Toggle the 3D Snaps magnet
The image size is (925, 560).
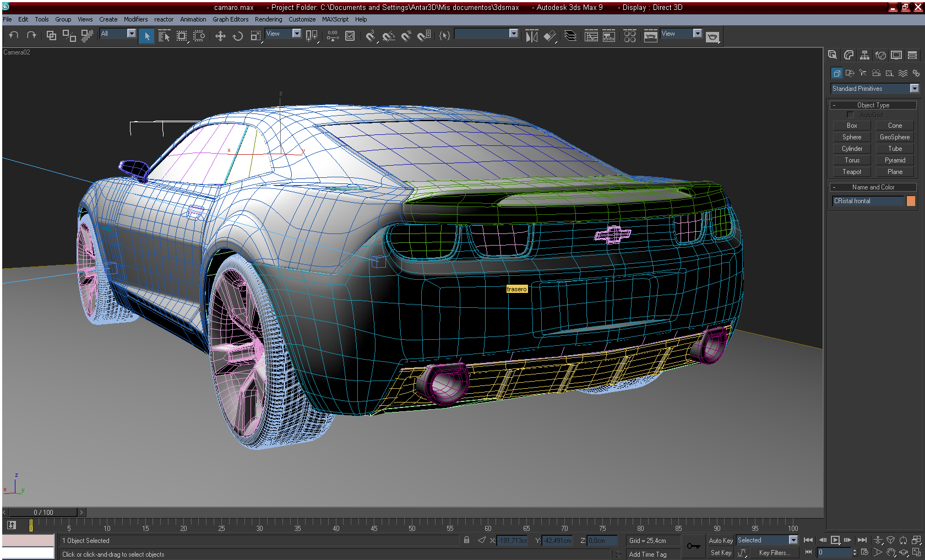click(x=371, y=36)
